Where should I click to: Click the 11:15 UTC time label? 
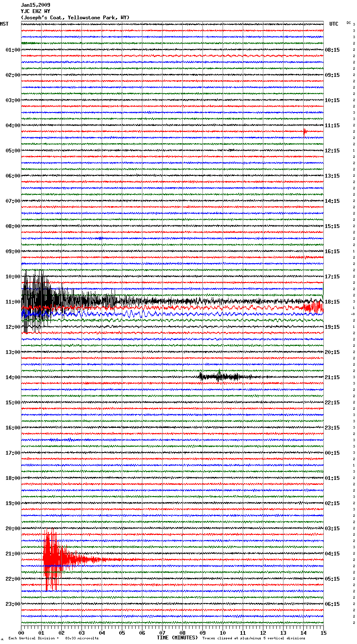click(x=332, y=126)
